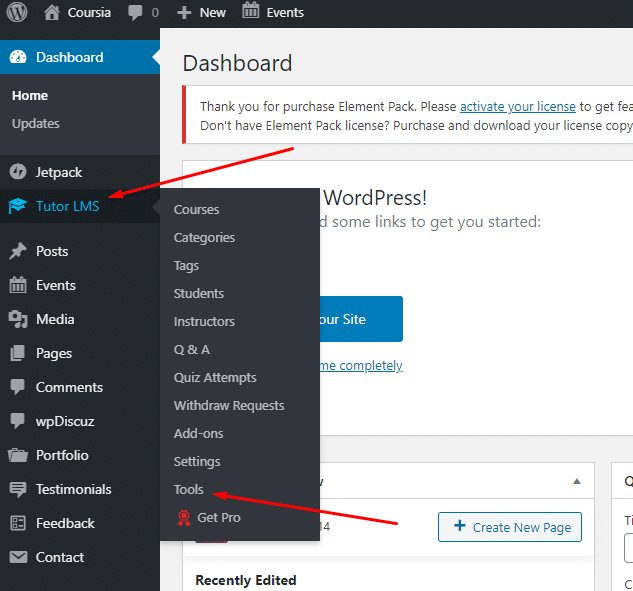Select Q & A submenu entry
The height and width of the screenshot is (591, 633).
pyautogui.click(x=191, y=350)
